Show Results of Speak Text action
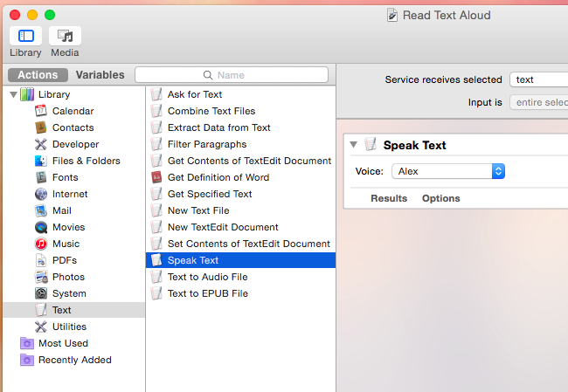This screenshot has width=568, height=392. point(389,198)
